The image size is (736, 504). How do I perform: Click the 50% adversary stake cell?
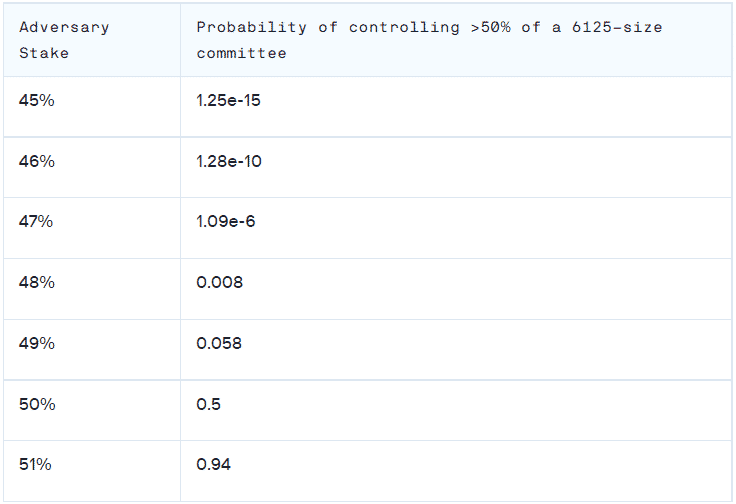click(92, 410)
